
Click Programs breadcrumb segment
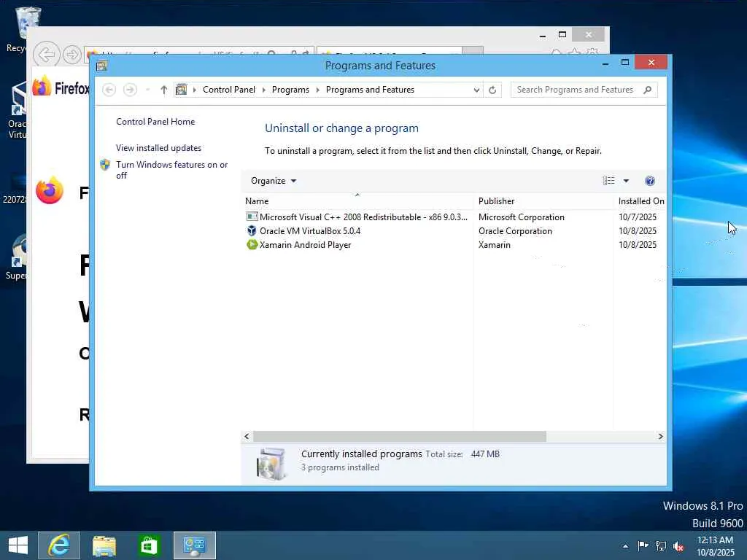tap(290, 90)
